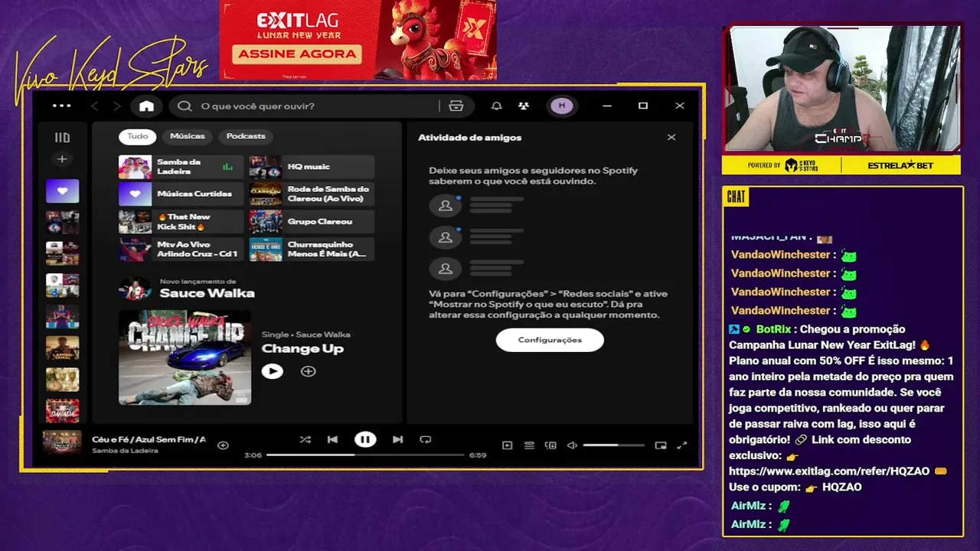Image resolution: width=980 pixels, height=551 pixels.
Task: Select the 'Músicas' filter chip
Action: (188, 136)
